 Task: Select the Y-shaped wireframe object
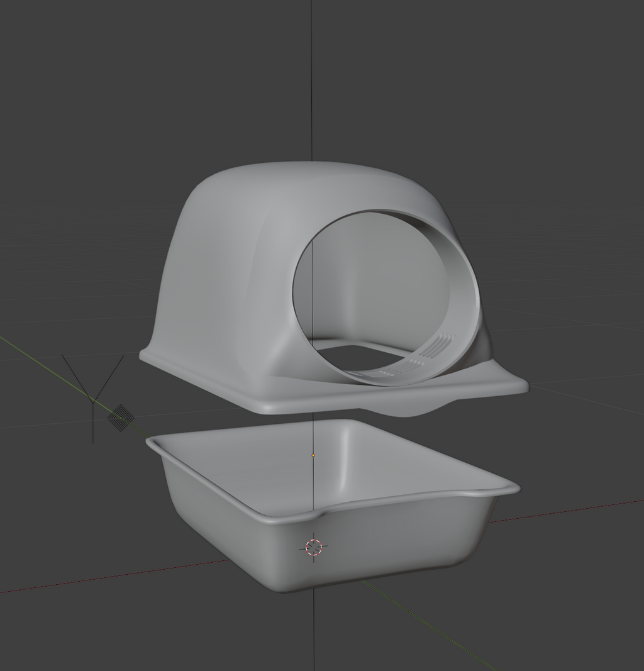coord(93,398)
